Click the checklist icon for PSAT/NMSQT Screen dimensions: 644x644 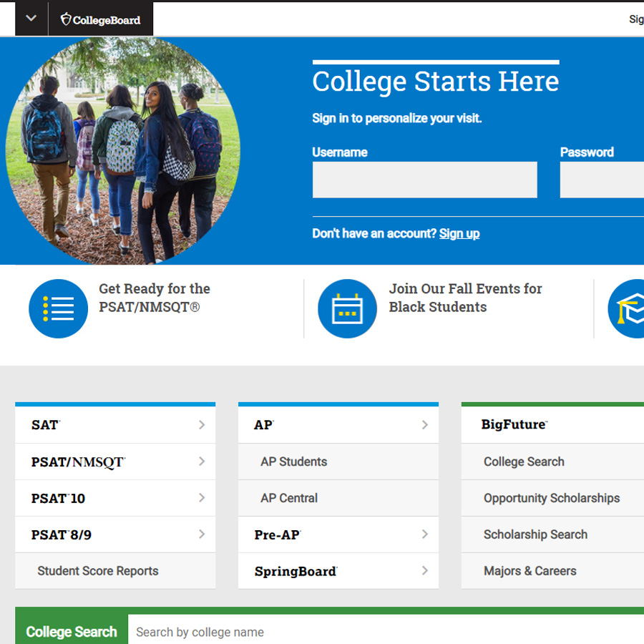[58, 308]
